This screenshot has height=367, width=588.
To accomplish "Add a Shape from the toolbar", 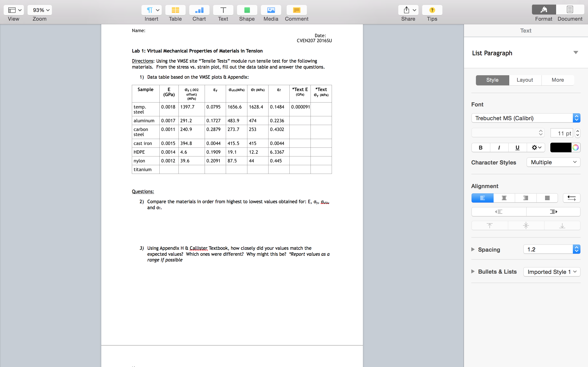I will pos(247,10).
